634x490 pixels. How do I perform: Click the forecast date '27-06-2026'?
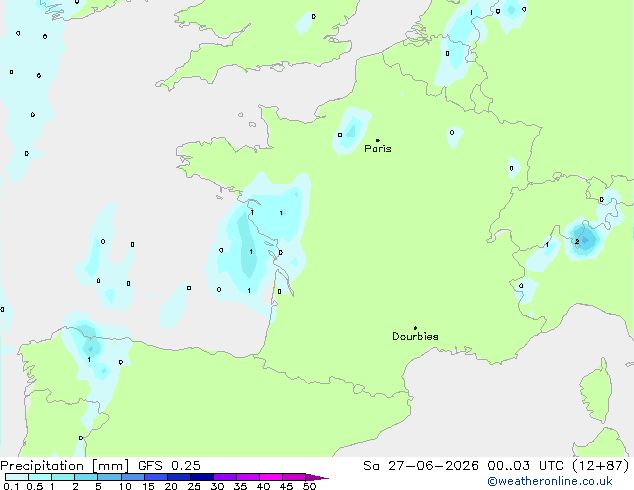(433, 466)
